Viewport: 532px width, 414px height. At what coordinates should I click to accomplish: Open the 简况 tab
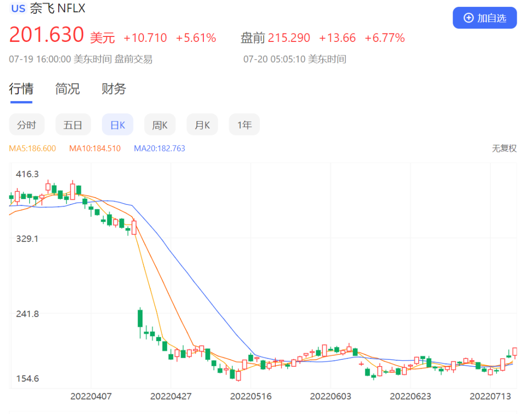click(x=67, y=89)
